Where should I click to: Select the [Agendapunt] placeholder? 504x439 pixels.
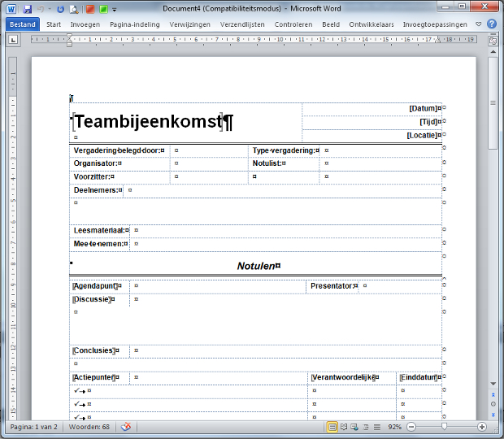pyautogui.click(x=95, y=286)
